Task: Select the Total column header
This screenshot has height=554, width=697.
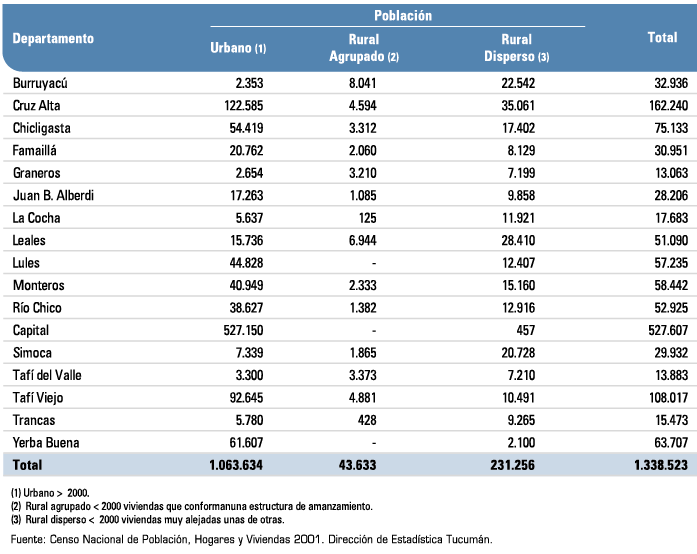Action: (662, 37)
